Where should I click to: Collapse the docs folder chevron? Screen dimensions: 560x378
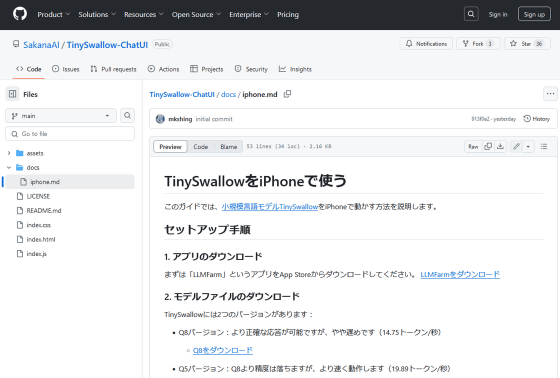9,167
